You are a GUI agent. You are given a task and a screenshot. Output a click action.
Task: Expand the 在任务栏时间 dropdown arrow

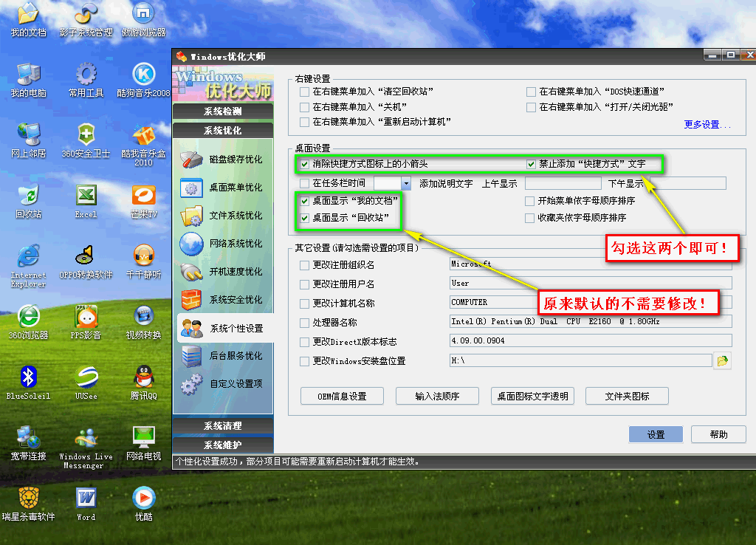point(406,183)
